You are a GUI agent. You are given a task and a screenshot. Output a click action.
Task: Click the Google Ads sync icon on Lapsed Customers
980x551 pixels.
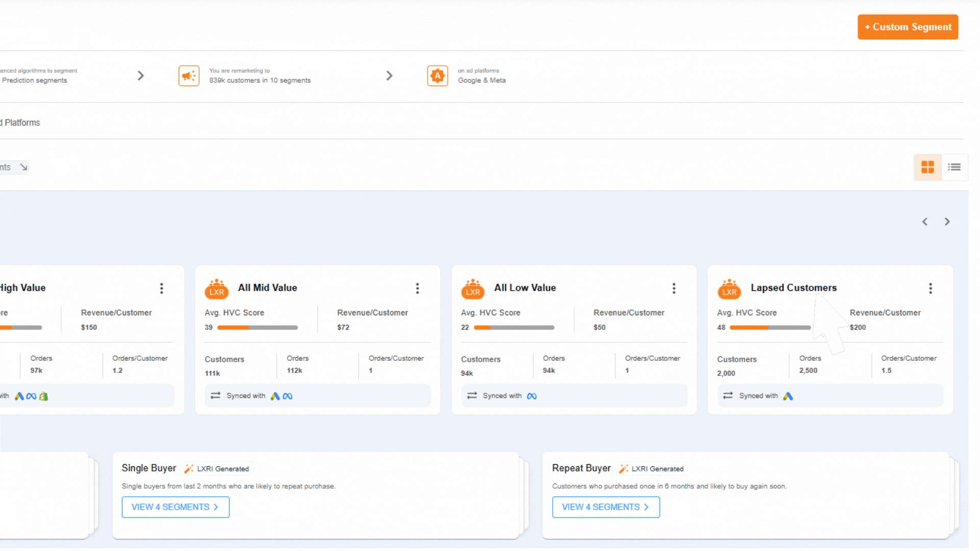coord(788,396)
